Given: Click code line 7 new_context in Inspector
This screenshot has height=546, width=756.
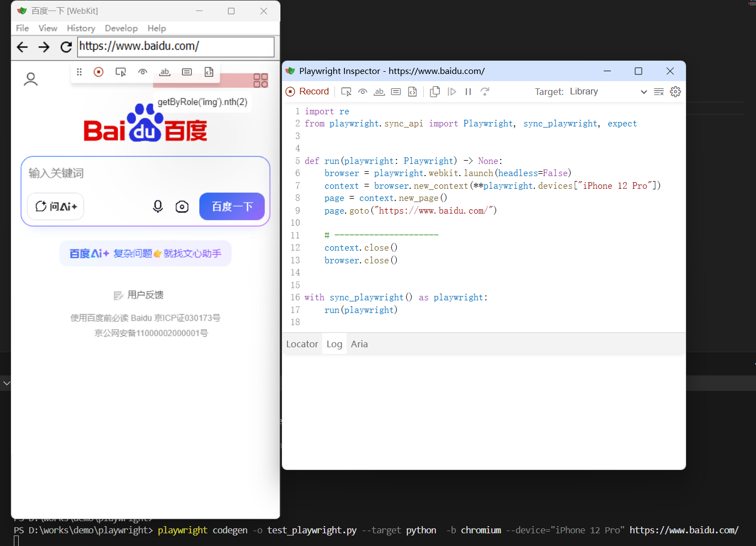Looking at the screenshot, I should click(492, 185).
